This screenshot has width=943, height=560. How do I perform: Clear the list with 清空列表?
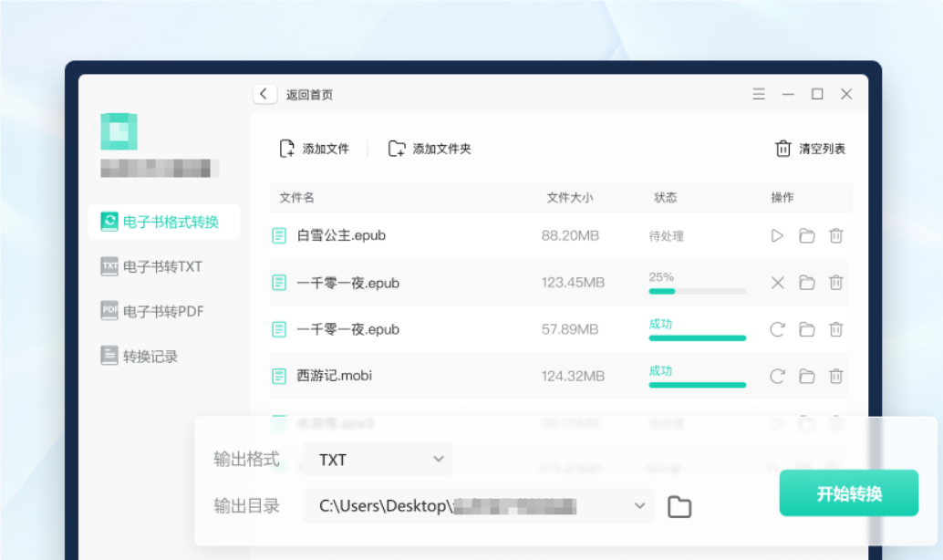click(810, 149)
